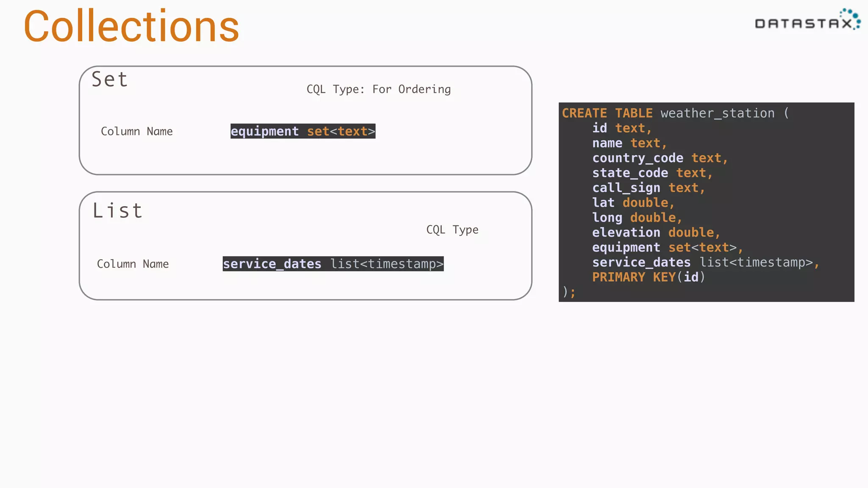
Task: Click the CREATE TABLE weather_station line
Action: coord(675,114)
